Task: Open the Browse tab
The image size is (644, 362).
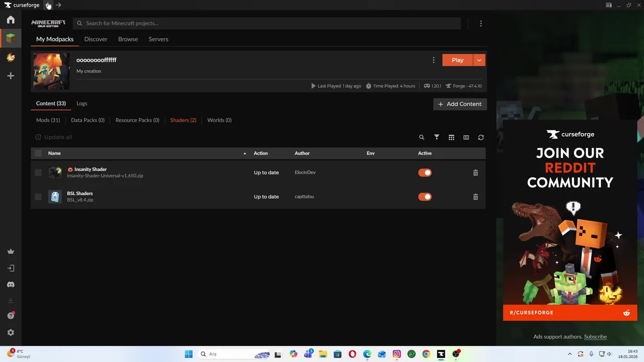Action: pyautogui.click(x=128, y=39)
